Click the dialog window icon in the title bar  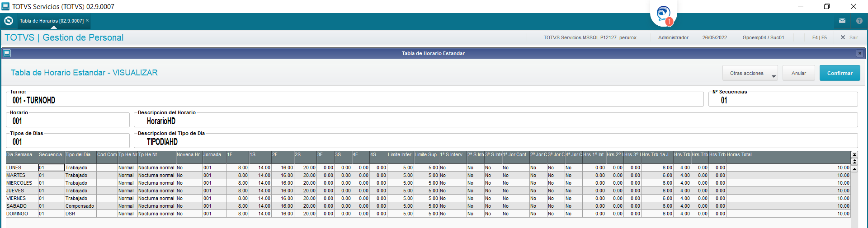[x=7, y=53]
